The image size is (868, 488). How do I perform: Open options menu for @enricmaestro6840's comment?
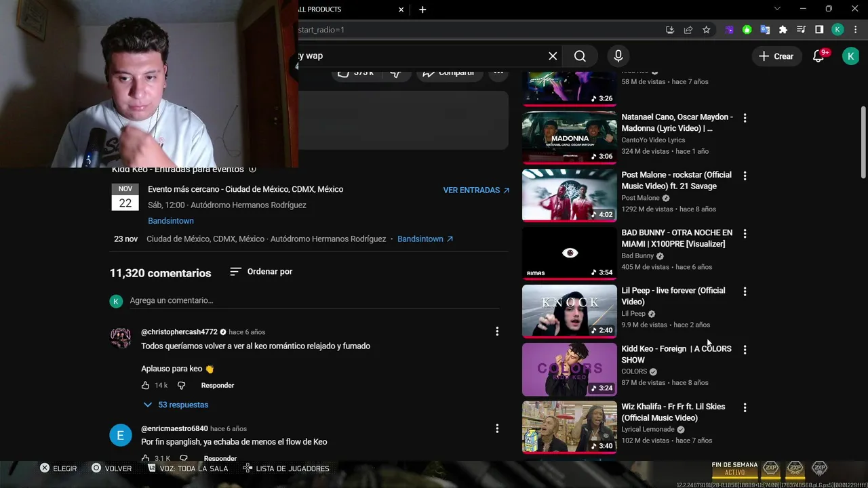pyautogui.click(x=497, y=428)
